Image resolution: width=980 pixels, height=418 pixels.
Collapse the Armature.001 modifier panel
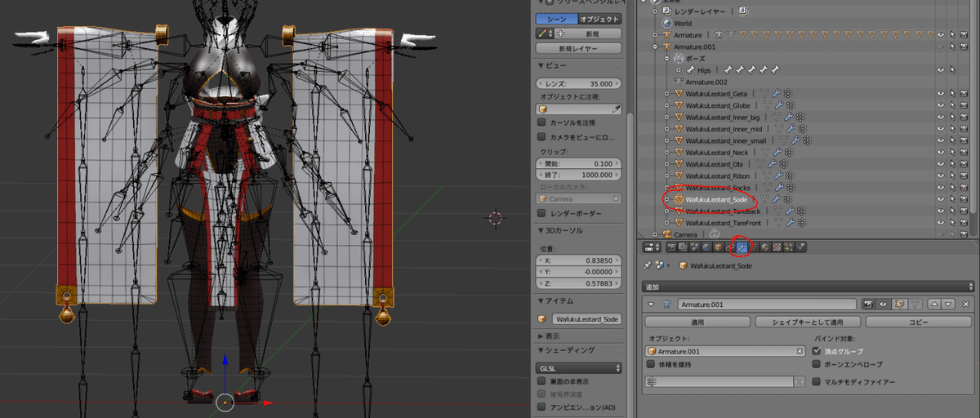(x=651, y=305)
